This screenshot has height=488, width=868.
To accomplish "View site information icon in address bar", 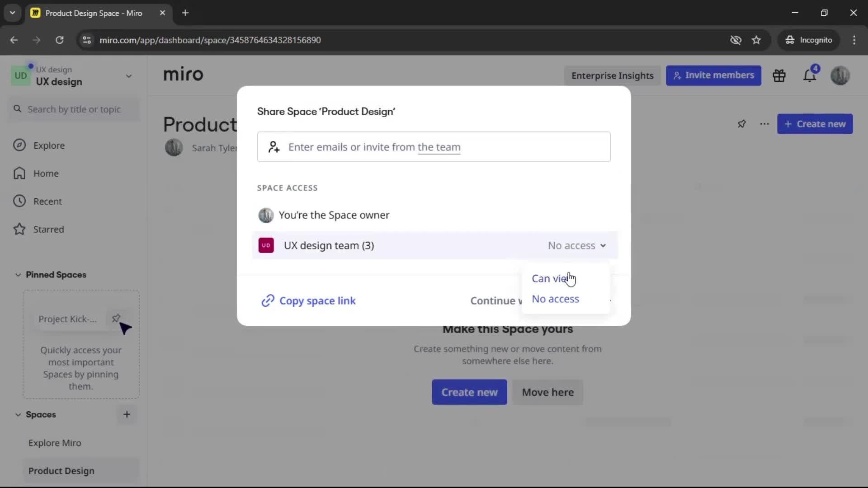I will [87, 40].
